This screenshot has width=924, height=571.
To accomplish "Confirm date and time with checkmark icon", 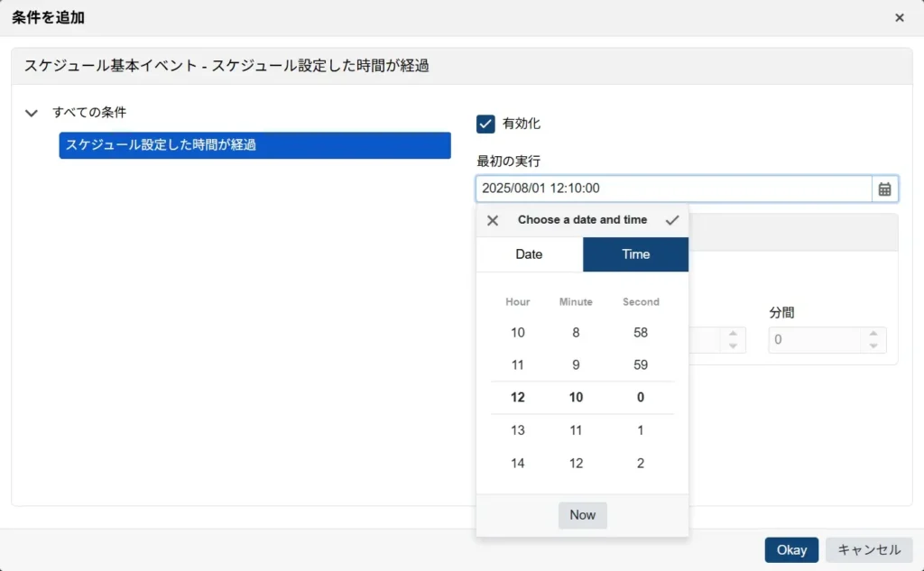I will click(671, 220).
